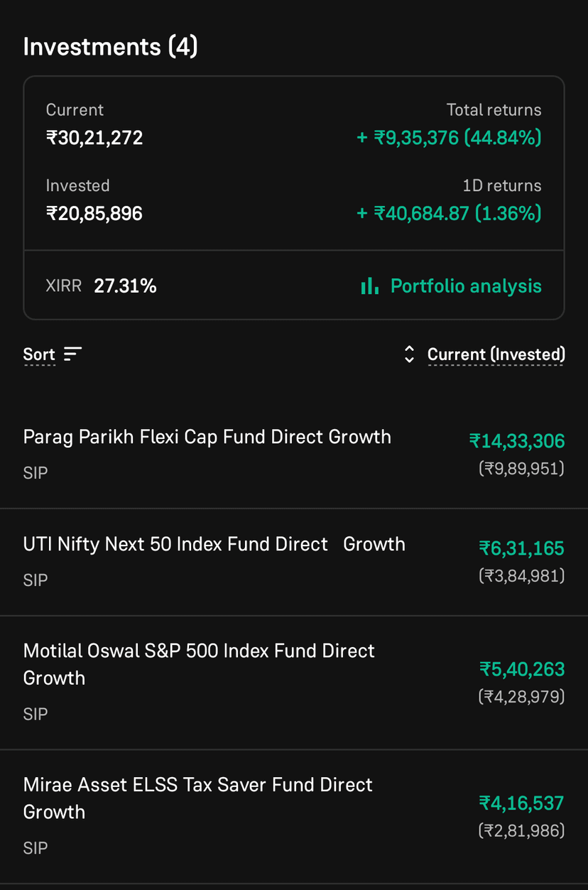588x890 pixels.
Task: Click the Investments (4) heading
Action: 110,47
